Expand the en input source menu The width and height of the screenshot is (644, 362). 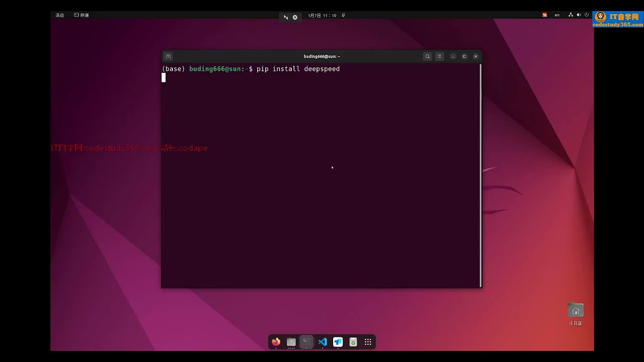(x=557, y=15)
